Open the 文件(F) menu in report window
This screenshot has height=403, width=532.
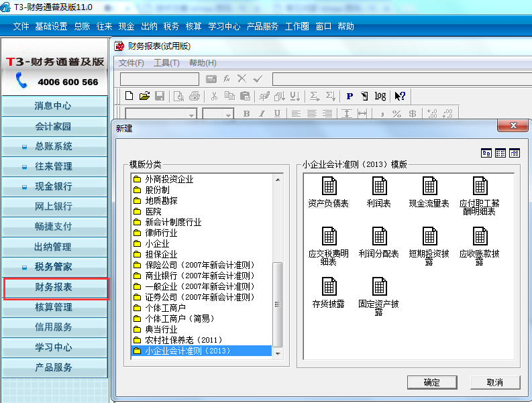(131, 63)
